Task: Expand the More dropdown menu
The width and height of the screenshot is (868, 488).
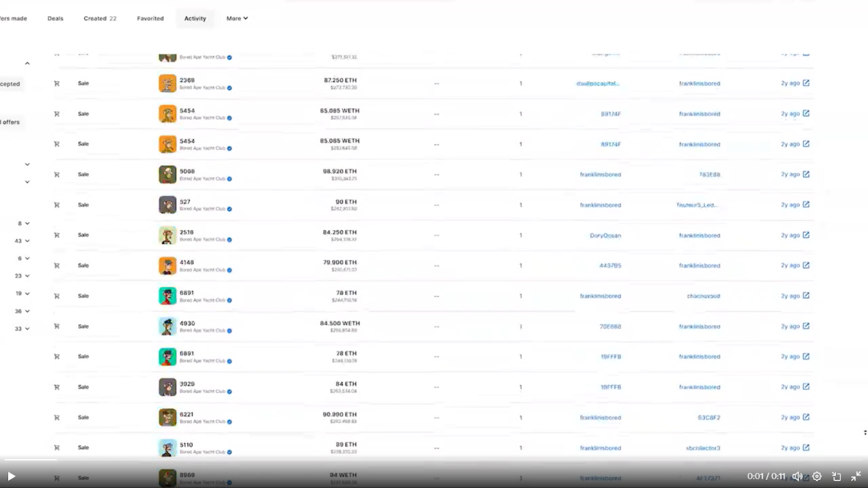Action: click(x=237, y=18)
